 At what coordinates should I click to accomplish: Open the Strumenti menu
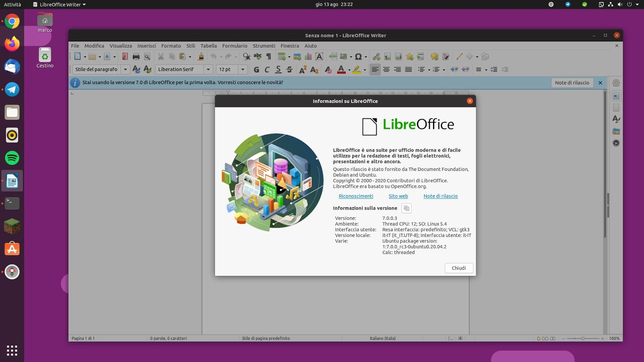[x=264, y=45]
